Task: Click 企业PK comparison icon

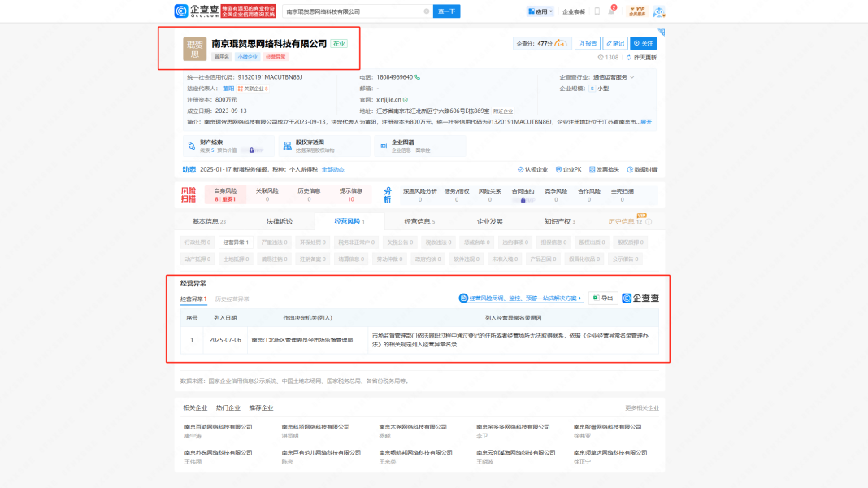Action: [x=569, y=169]
